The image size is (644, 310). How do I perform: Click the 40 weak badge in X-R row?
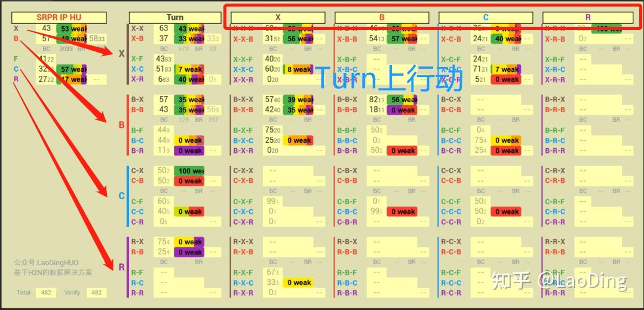point(189,79)
